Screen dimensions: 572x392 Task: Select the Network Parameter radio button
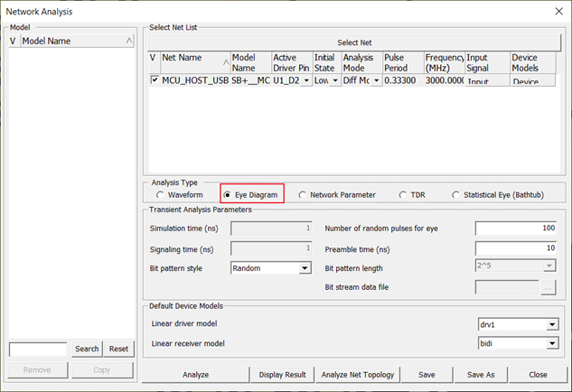click(x=303, y=194)
